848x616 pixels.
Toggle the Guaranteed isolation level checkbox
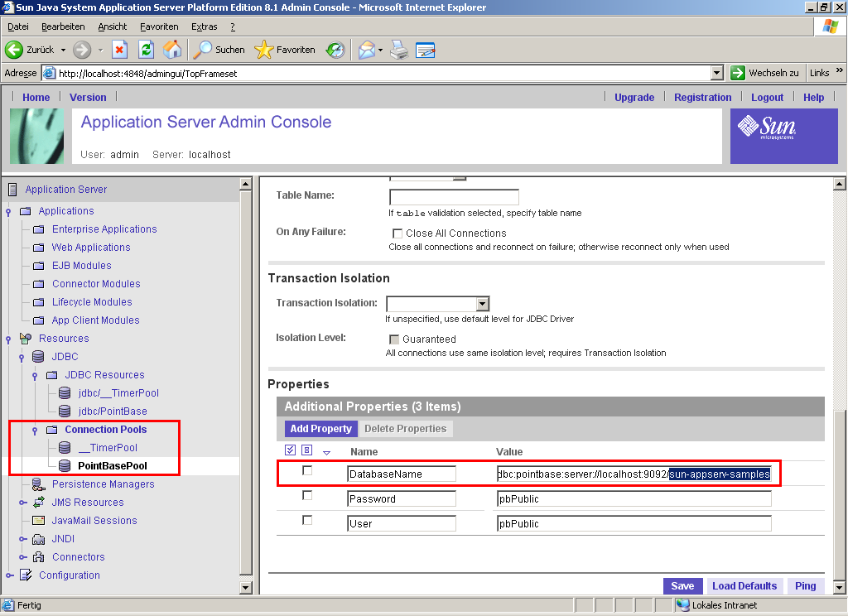[394, 339]
